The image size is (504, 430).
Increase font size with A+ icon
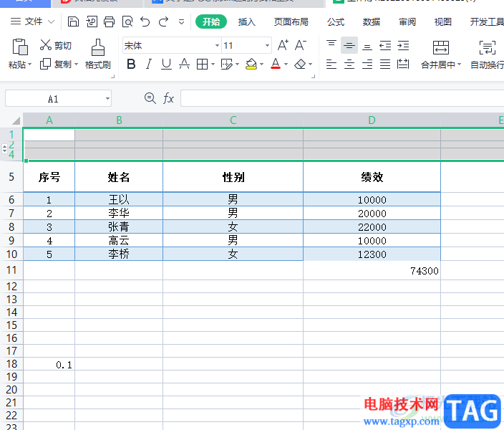point(283,45)
